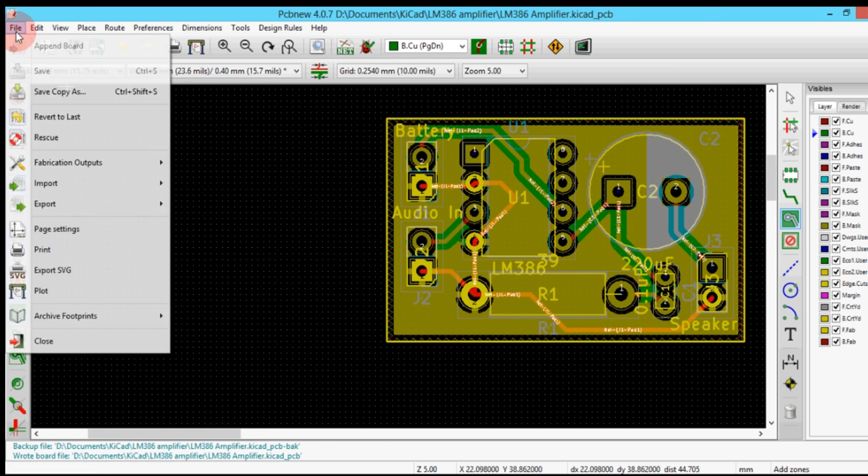The image size is (868, 476).
Task: Select the Add filled zones tool
Action: tap(790, 219)
